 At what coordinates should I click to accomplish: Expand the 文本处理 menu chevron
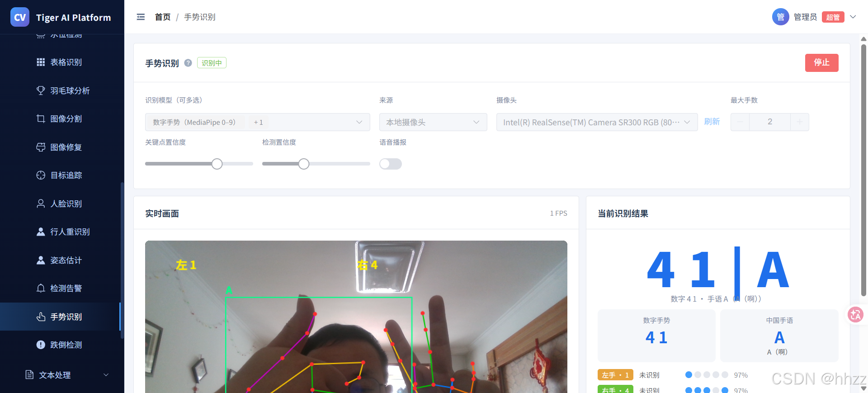tap(106, 374)
